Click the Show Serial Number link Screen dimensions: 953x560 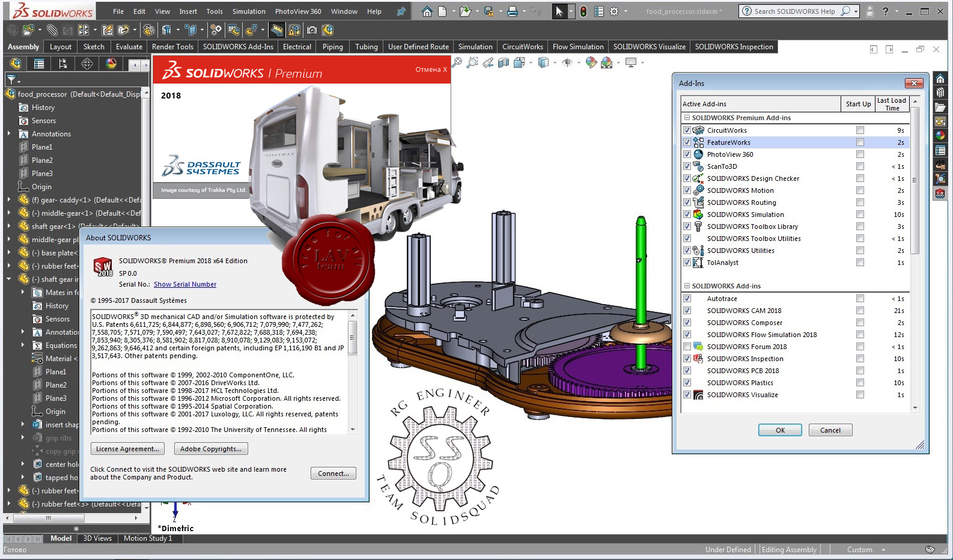pyautogui.click(x=185, y=284)
